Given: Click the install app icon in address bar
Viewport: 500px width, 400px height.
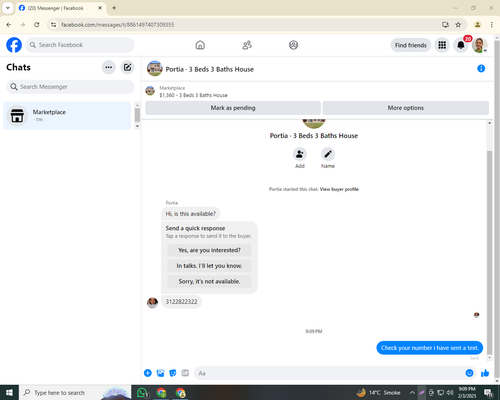Looking at the screenshot, I should (x=445, y=25).
